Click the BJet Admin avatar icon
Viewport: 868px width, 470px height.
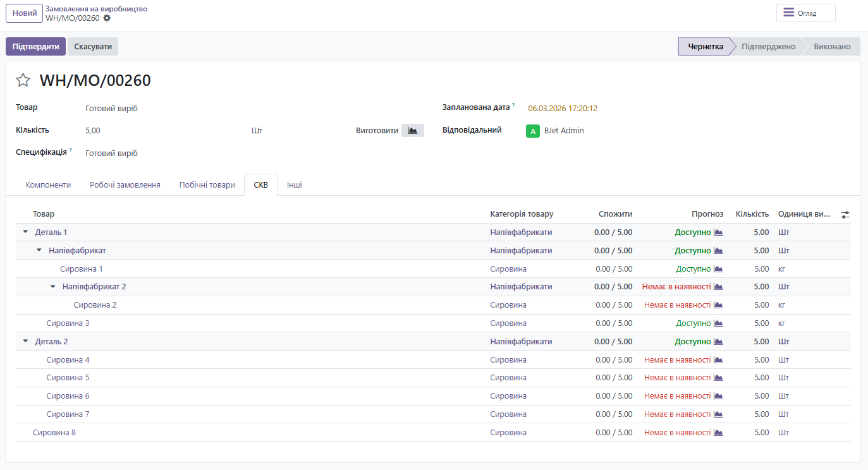[532, 131]
